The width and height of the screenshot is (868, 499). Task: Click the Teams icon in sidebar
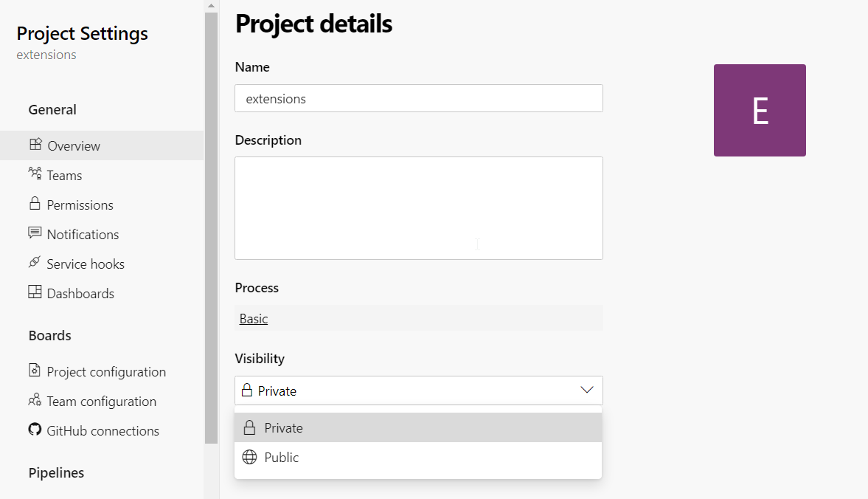pos(34,175)
